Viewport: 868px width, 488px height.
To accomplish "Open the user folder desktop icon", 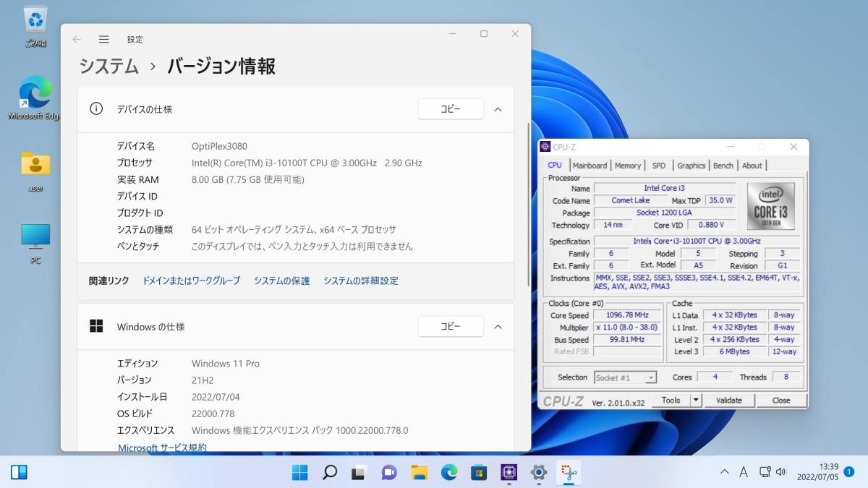I will pyautogui.click(x=35, y=172).
